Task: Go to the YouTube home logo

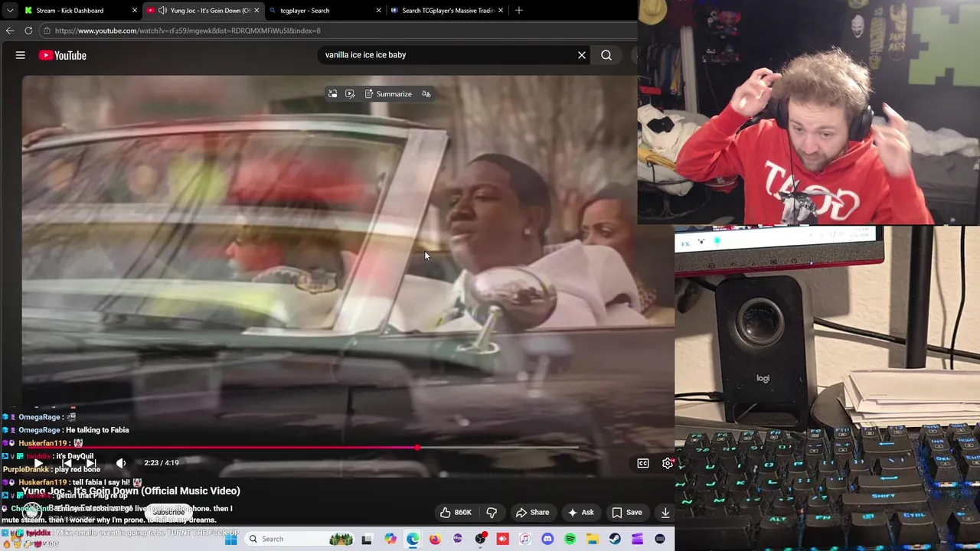Action: click(x=62, y=55)
